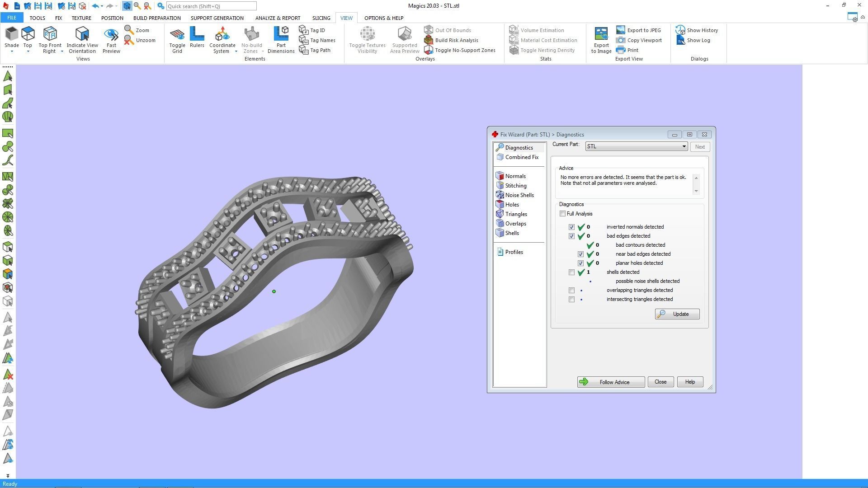Open Noise Shells page in Fix Wizard

click(515, 195)
